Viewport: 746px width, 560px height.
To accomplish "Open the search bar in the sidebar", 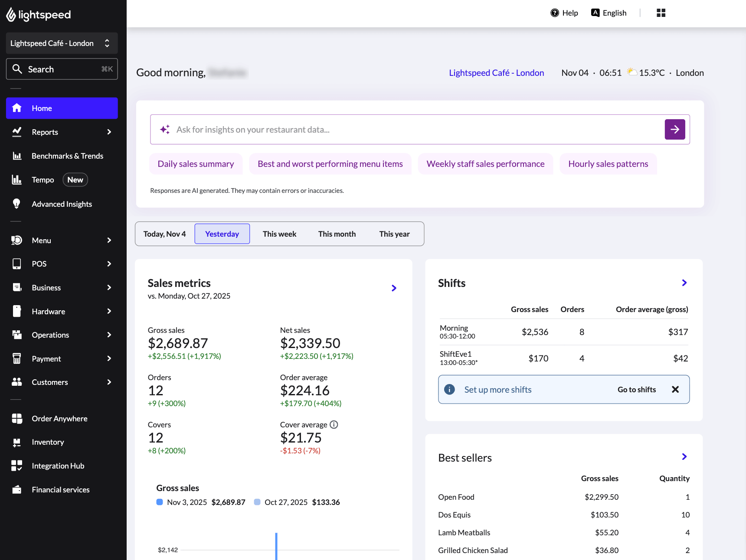I will pos(62,69).
